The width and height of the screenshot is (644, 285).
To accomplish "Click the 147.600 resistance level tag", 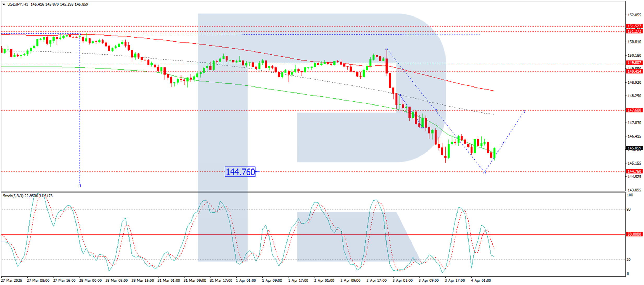I will click(634, 110).
